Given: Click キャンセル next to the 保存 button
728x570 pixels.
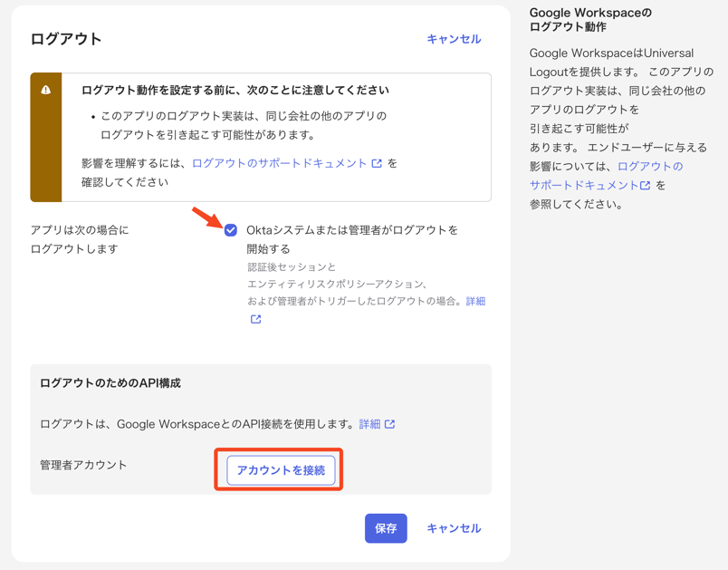Looking at the screenshot, I should pos(454,528).
